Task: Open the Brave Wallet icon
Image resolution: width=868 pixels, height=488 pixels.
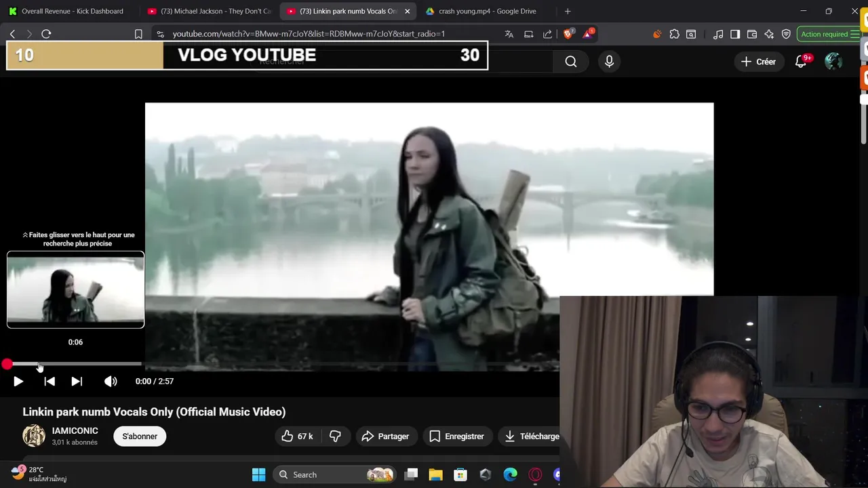Action: pyautogui.click(x=752, y=34)
